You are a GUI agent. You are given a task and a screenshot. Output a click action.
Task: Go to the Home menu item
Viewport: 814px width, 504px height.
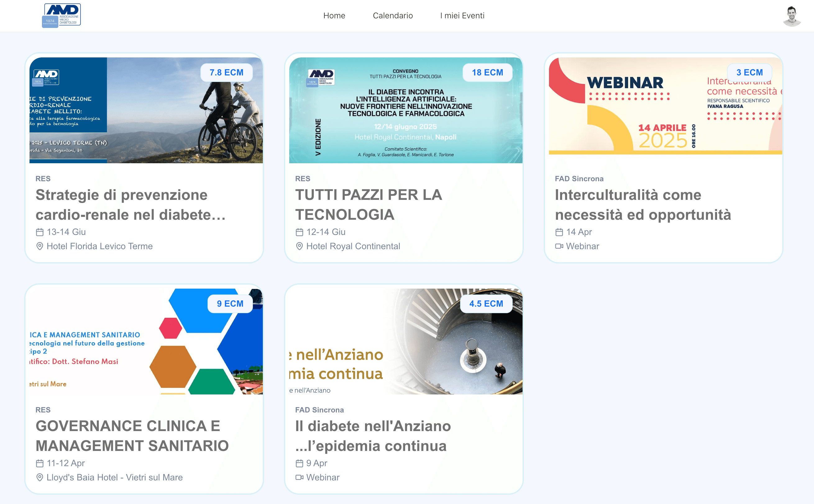pos(334,16)
